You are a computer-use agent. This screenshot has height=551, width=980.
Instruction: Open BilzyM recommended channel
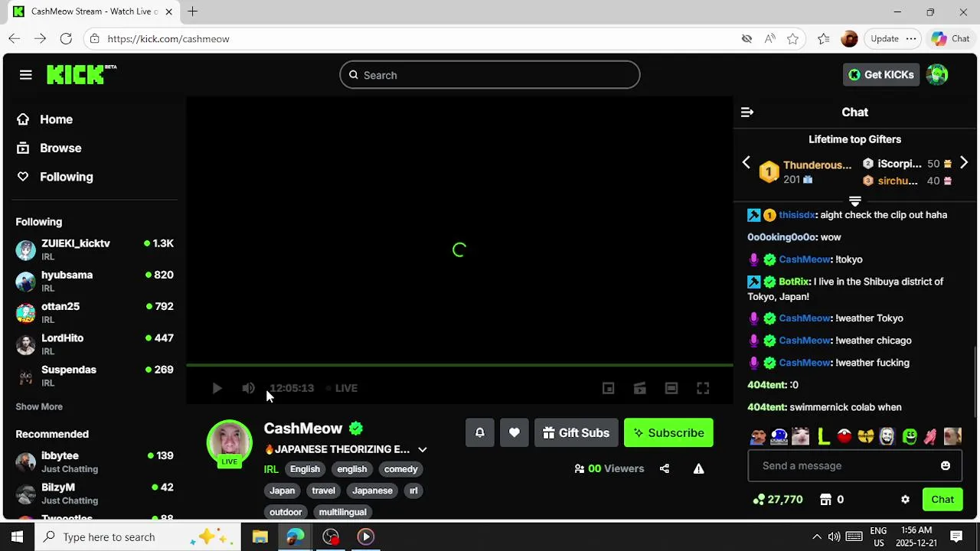[x=96, y=493]
